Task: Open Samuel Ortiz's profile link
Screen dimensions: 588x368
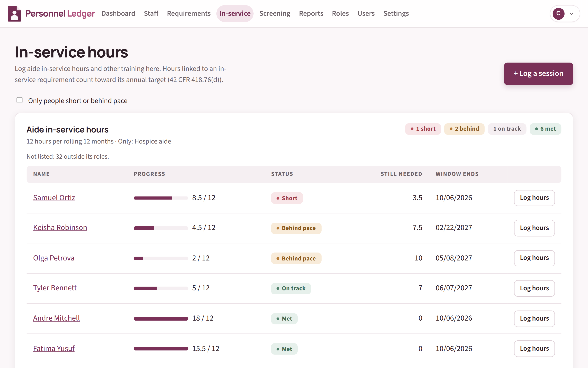Action: [x=54, y=198]
